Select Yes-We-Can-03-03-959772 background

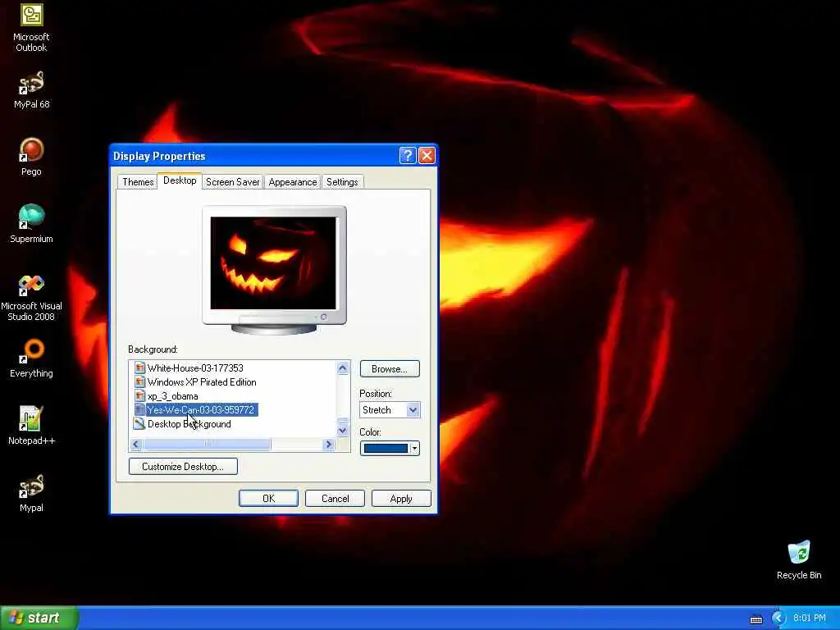[x=201, y=409]
